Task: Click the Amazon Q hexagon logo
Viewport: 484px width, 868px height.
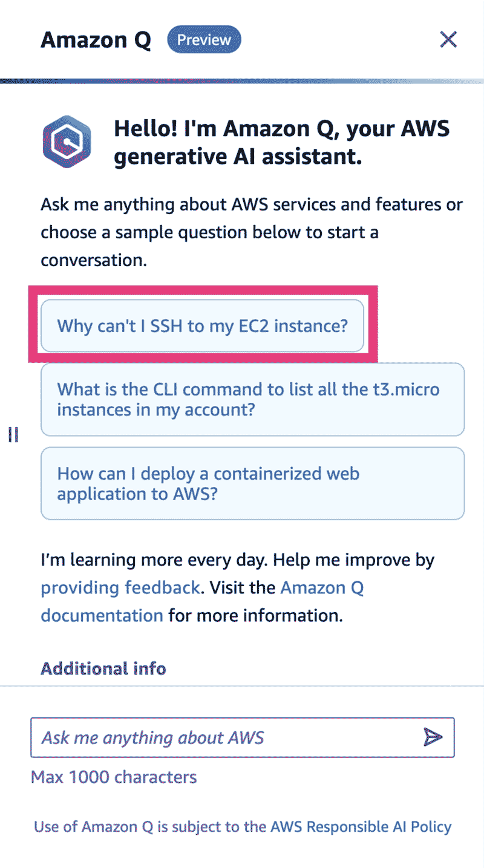Action: tap(67, 143)
